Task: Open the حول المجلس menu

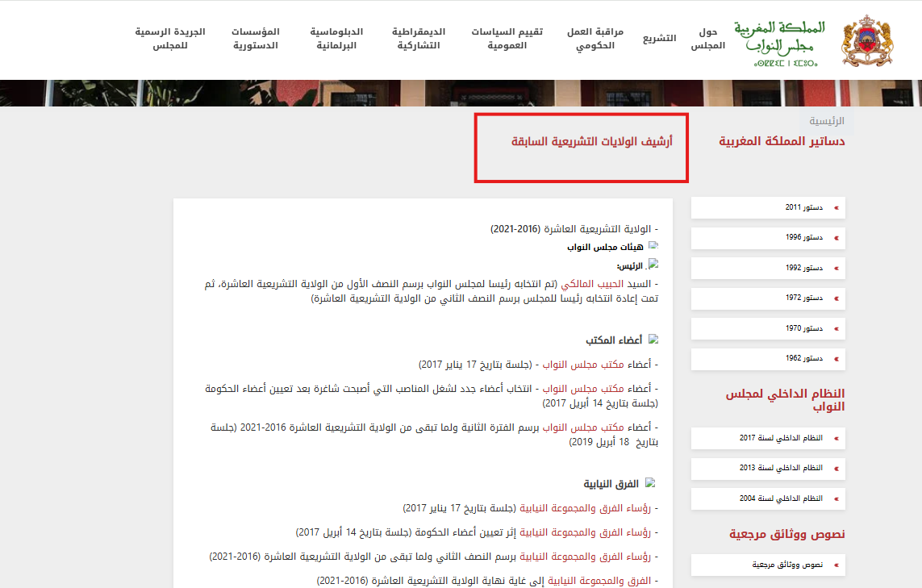Action: [x=708, y=38]
